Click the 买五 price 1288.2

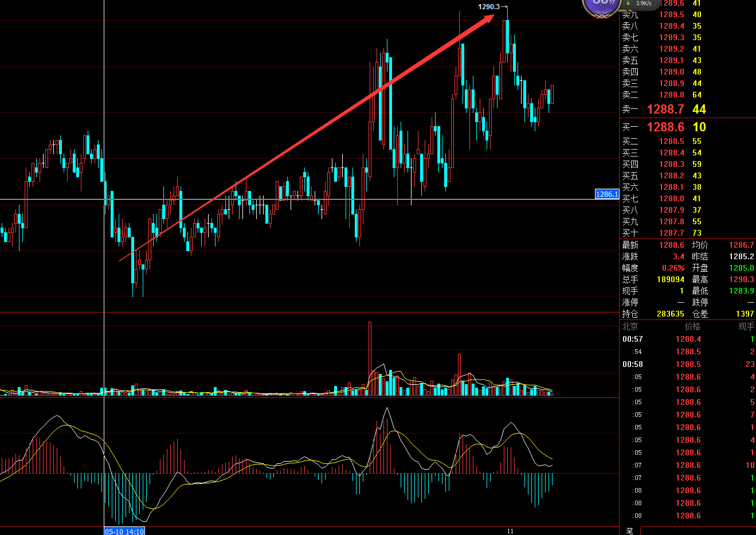click(x=672, y=175)
